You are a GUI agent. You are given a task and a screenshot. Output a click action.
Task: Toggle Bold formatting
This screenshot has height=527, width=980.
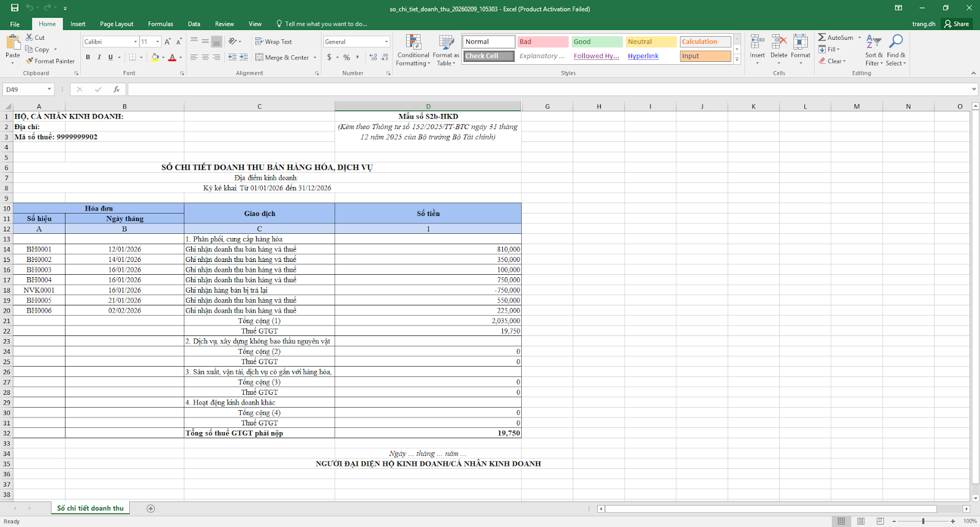point(88,57)
